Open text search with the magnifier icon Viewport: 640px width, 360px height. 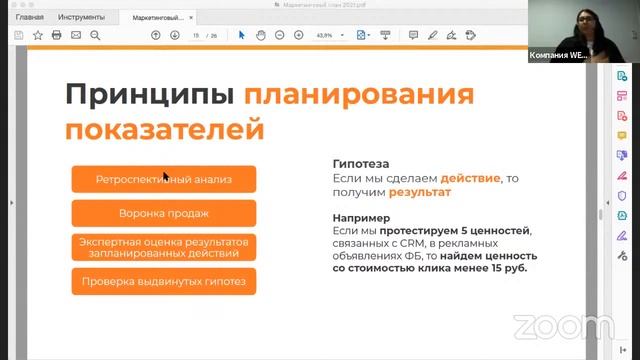coord(95,36)
